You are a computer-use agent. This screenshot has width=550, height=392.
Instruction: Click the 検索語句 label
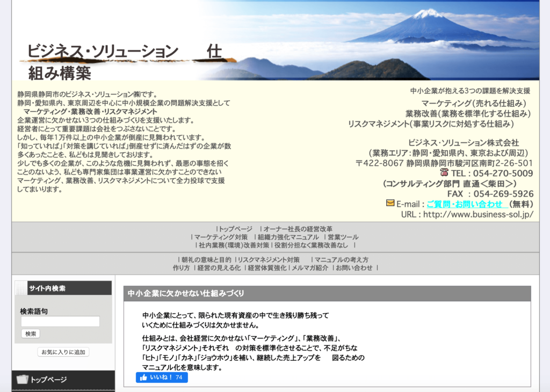point(34,311)
